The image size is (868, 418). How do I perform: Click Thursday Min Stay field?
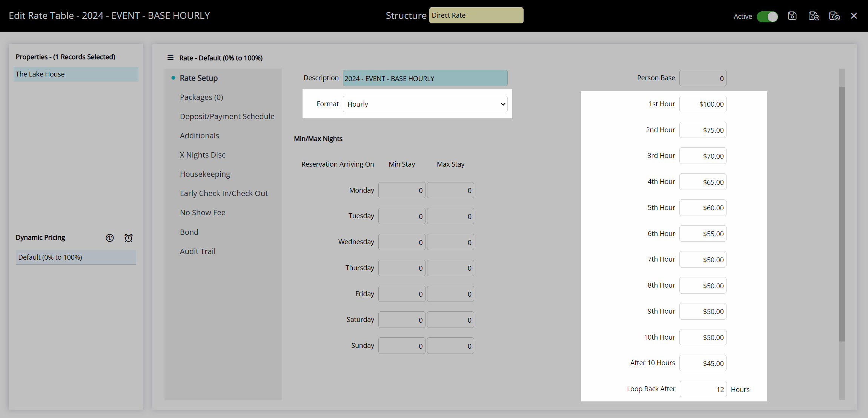coord(402,268)
